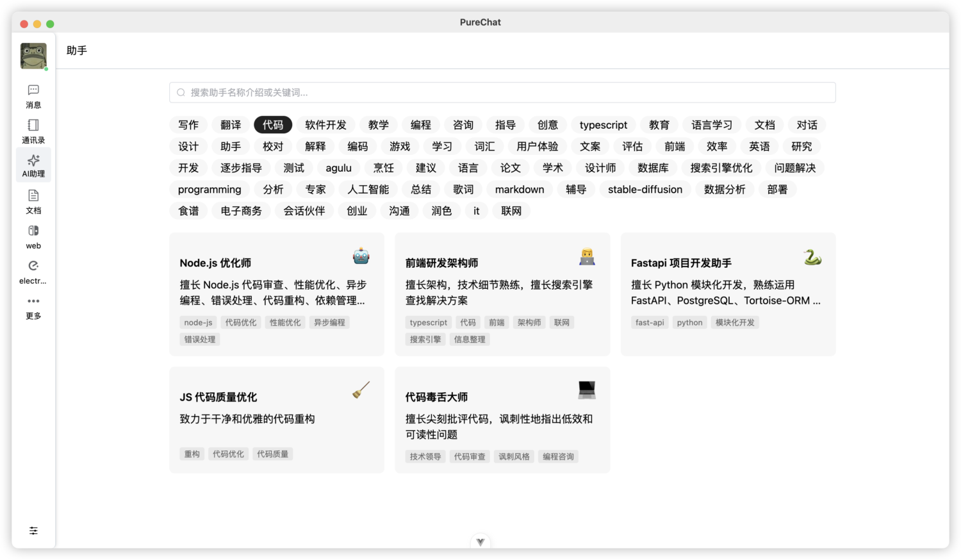Select the 教学 tag
The width and height of the screenshot is (961, 560).
tap(379, 125)
